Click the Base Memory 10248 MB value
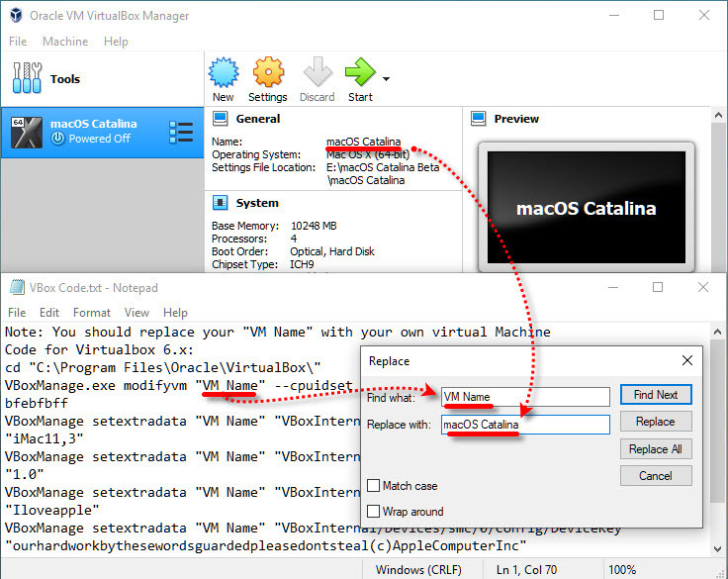 pos(314,226)
